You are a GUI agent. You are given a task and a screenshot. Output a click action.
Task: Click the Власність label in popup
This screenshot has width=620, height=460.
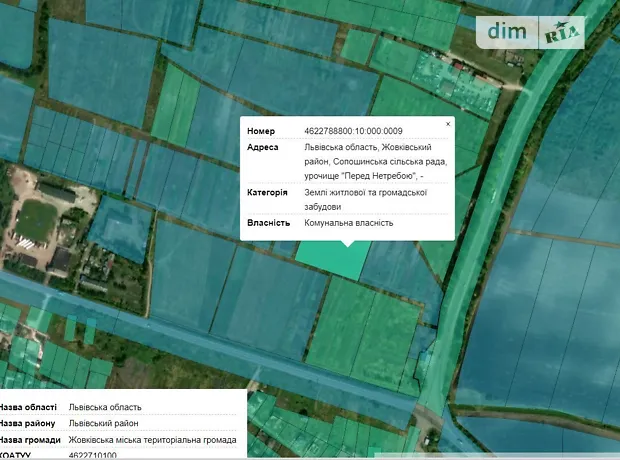pos(268,222)
